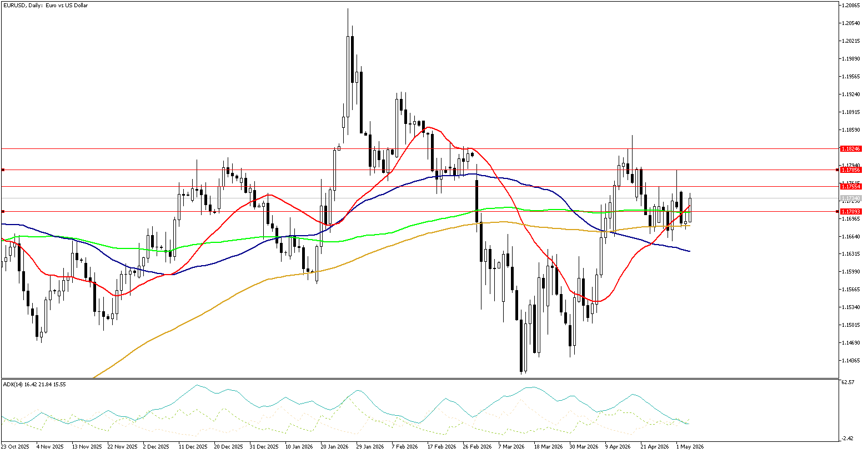Click the 1.16315 price axis label
This screenshot has width=868, height=453.
click(x=851, y=253)
